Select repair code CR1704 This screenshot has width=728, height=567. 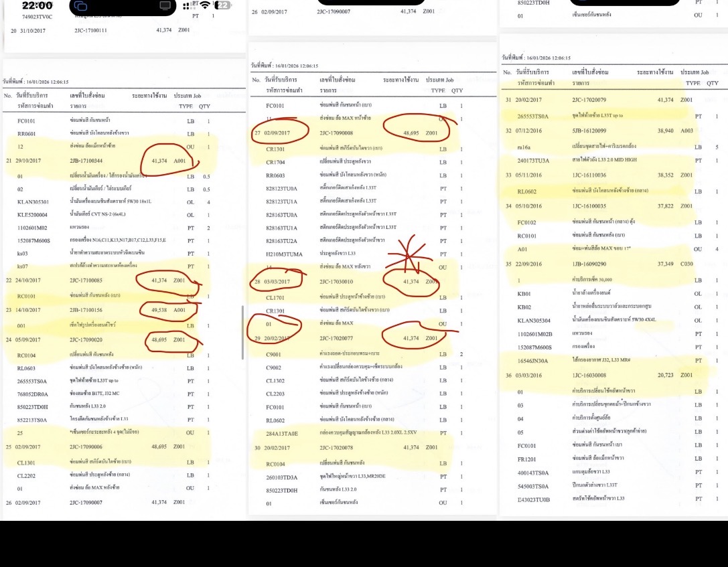[x=275, y=162]
